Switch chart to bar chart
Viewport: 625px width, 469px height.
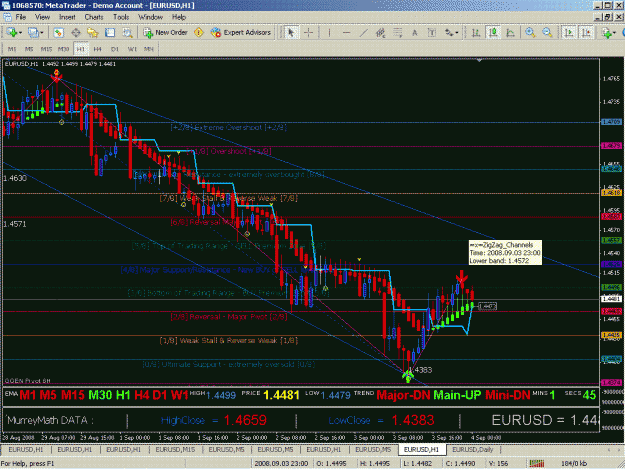pyautogui.click(x=476, y=33)
